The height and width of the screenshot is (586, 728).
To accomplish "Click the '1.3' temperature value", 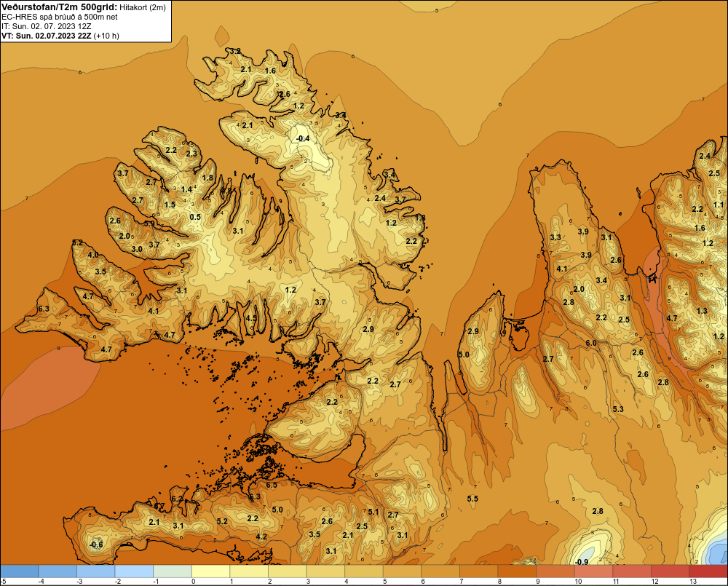I will (x=702, y=311).
